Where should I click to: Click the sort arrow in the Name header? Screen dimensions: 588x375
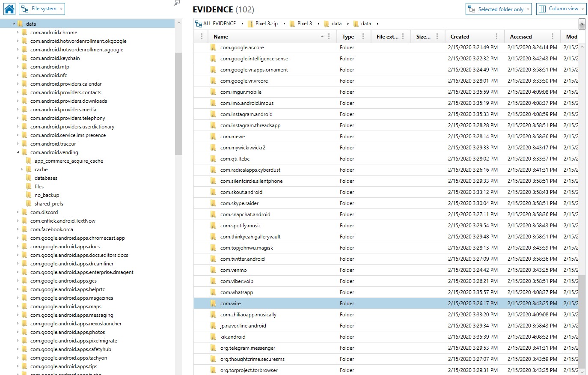[322, 37]
